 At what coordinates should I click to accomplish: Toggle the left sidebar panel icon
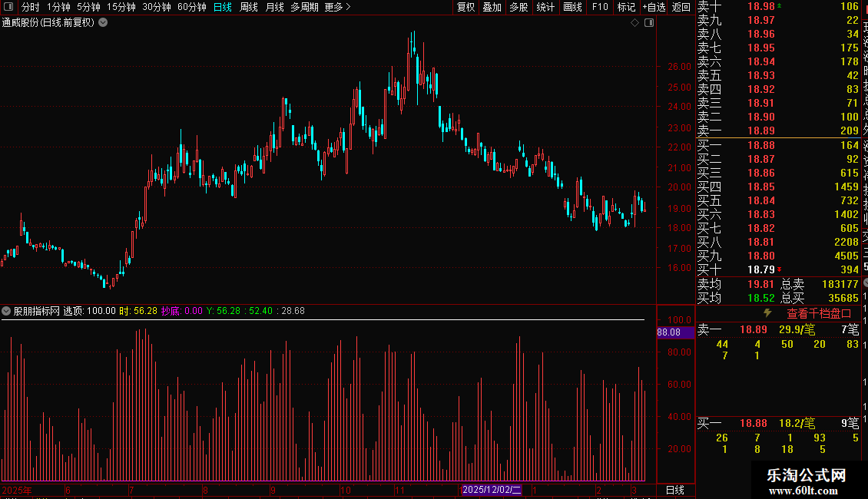(x=8, y=7)
